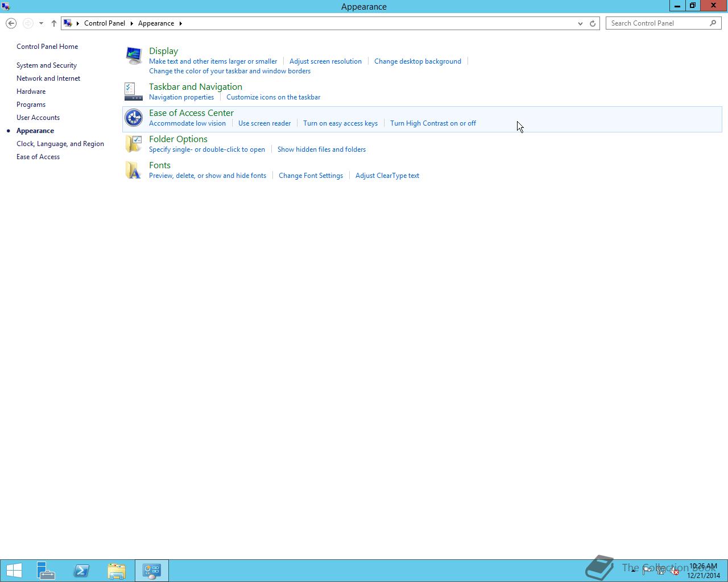
Task: Click the search magnifier icon
Action: (713, 23)
